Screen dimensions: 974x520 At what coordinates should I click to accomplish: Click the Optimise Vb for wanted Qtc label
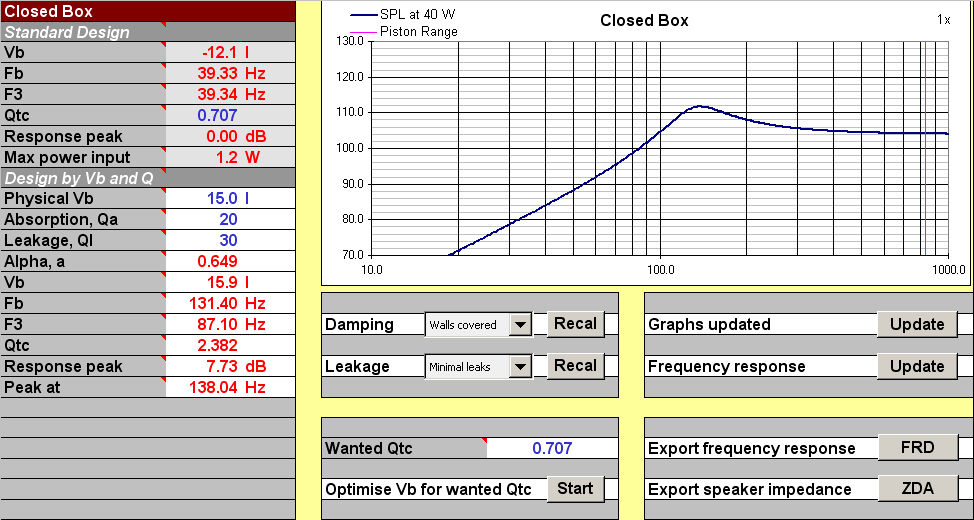pos(429,490)
